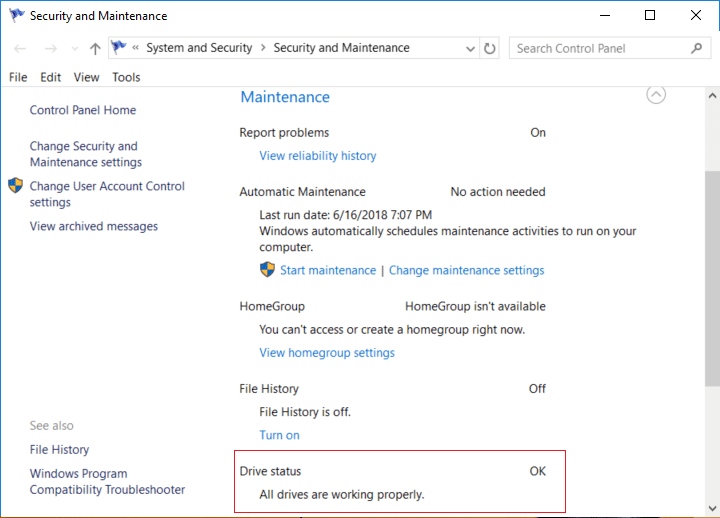Click the flag icon in address bar

pos(118,47)
